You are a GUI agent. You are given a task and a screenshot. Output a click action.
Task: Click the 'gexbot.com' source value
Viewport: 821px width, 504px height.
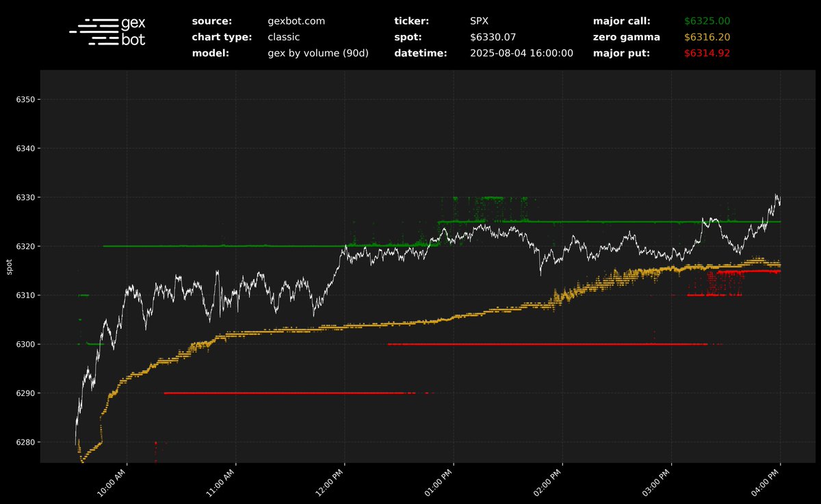[296, 21]
